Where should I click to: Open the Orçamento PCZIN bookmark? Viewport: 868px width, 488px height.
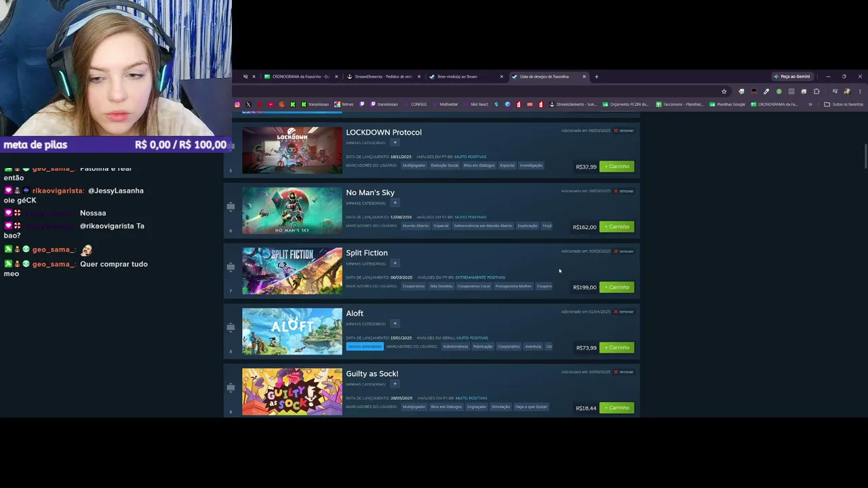[625, 104]
